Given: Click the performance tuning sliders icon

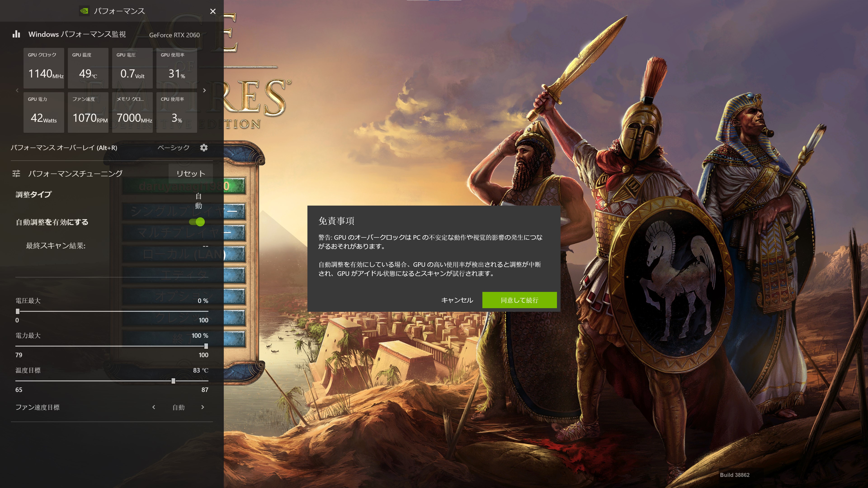Looking at the screenshot, I should click(x=16, y=173).
